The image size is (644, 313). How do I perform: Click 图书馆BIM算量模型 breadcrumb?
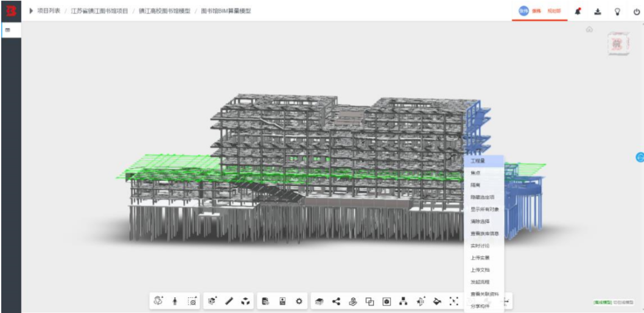coord(226,11)
